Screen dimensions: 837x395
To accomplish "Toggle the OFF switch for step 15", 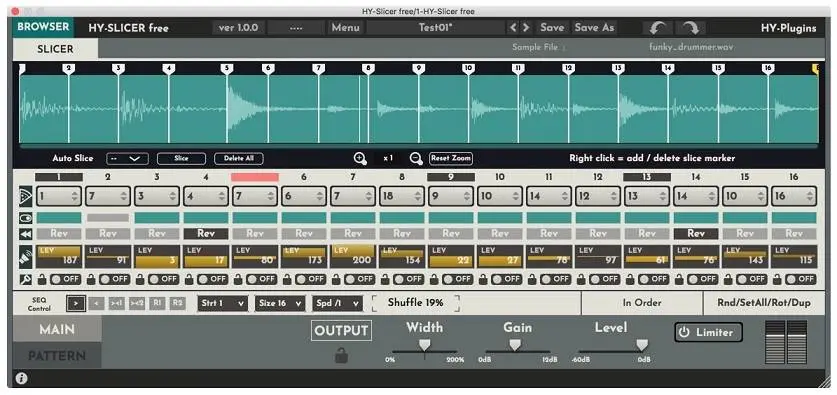I will 753,279.
